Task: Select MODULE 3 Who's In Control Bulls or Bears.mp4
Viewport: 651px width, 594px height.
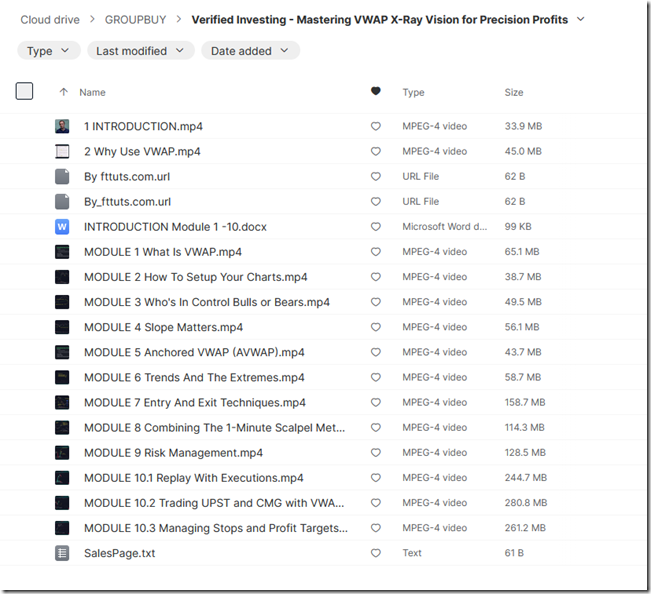Action: [x=207, y=302]
